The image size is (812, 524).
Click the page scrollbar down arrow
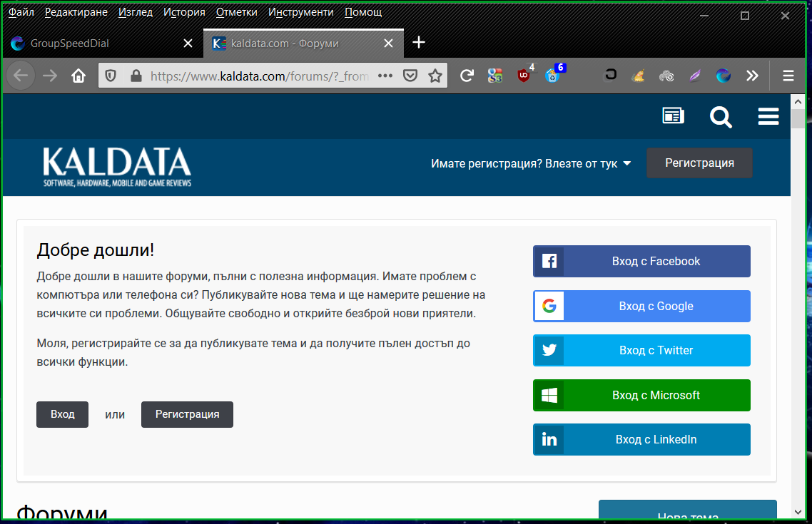click(x=798, y=512)
